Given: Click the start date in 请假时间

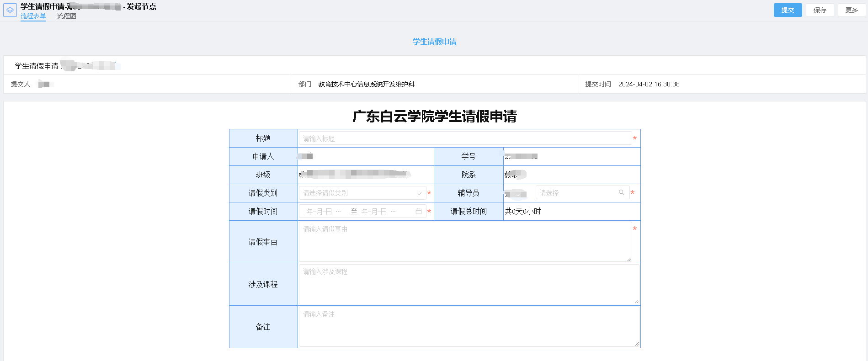Looking at the screenshot, I should click(x=320, y=212).
